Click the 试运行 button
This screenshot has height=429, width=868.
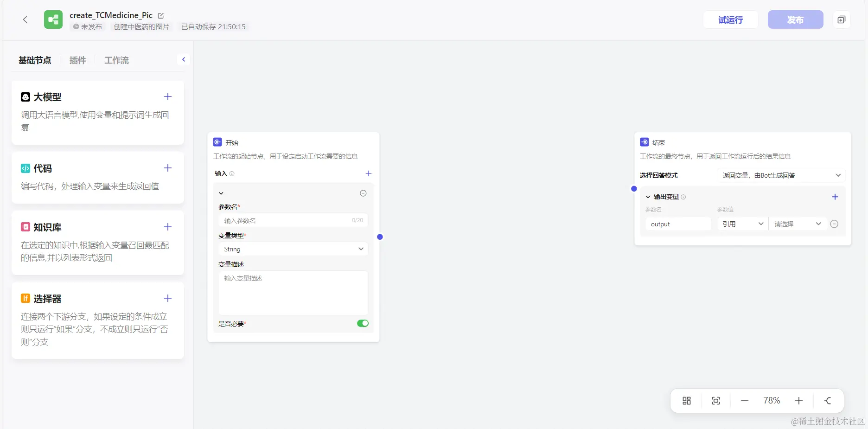(731, 19)
